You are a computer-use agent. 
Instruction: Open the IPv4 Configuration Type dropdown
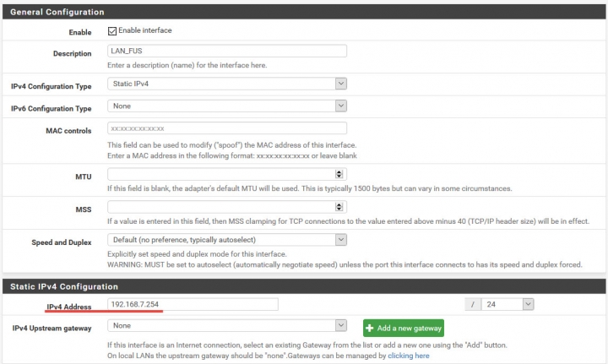click(227, 84)
